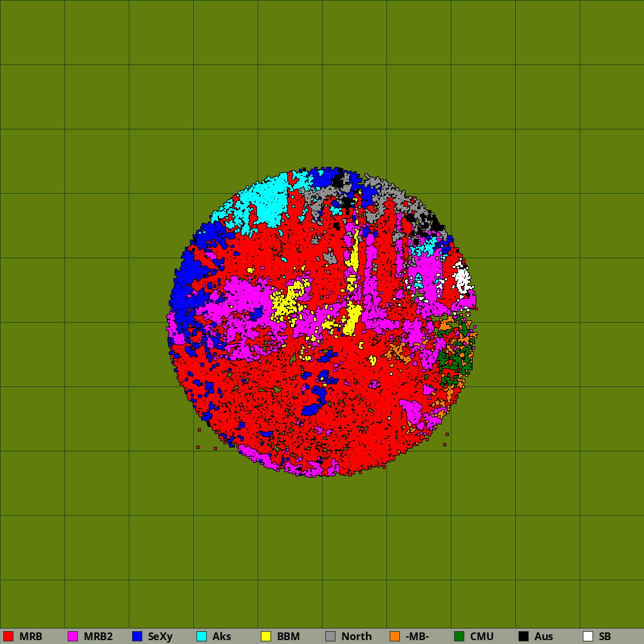Select the BBM legend label
This screenshot has height=644, width=644.
289,636
